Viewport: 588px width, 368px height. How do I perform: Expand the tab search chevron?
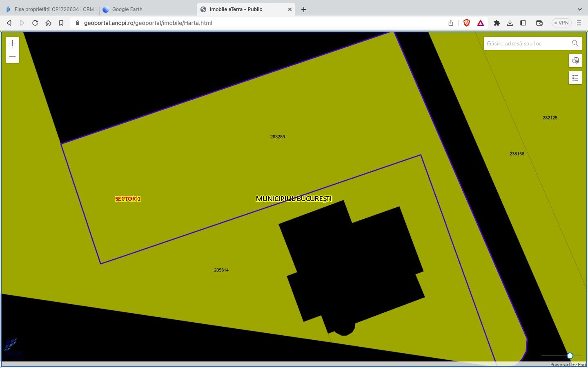pyautogui.click(x=579, y=9)
